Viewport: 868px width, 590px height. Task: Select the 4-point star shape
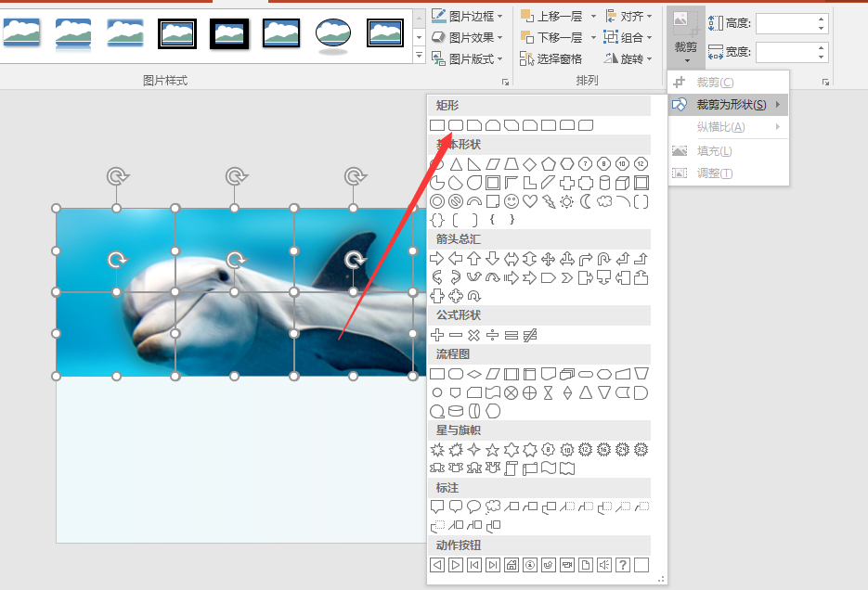[473, 450]
